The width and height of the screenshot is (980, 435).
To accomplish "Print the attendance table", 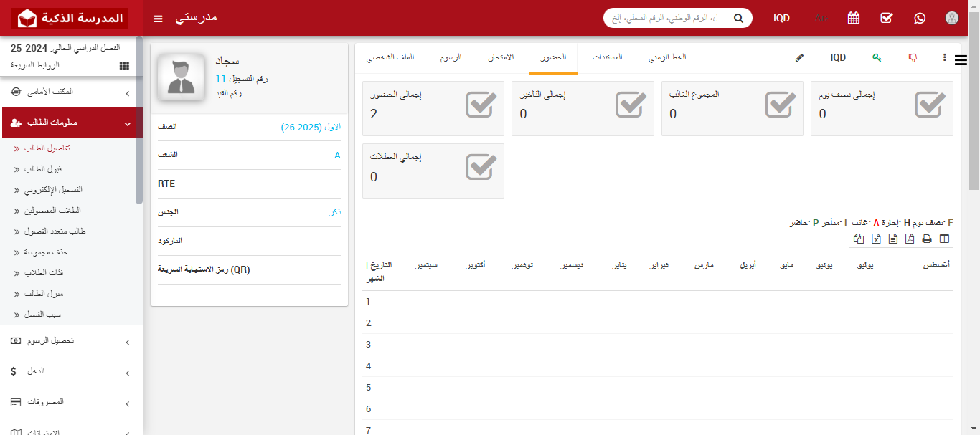I will tap(927, 239).
